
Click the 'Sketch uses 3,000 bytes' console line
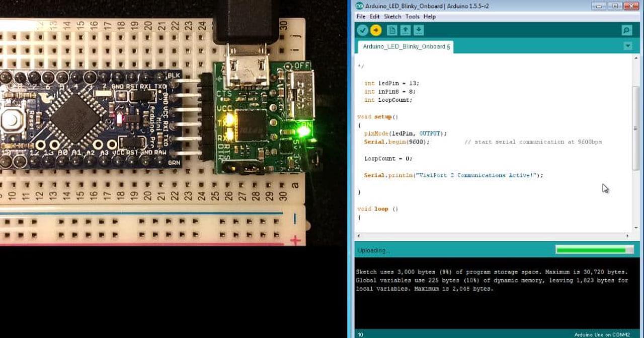(x=492, y=272)
